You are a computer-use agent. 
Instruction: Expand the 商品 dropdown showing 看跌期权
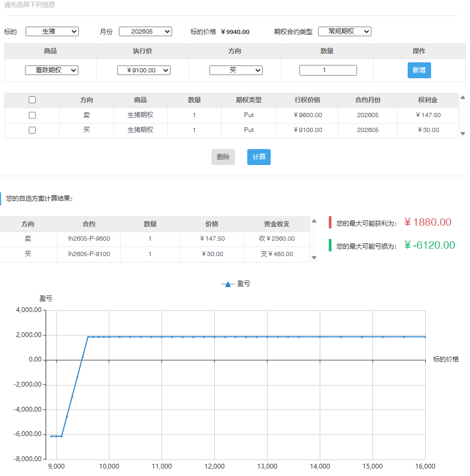click(x=52, y=70)
